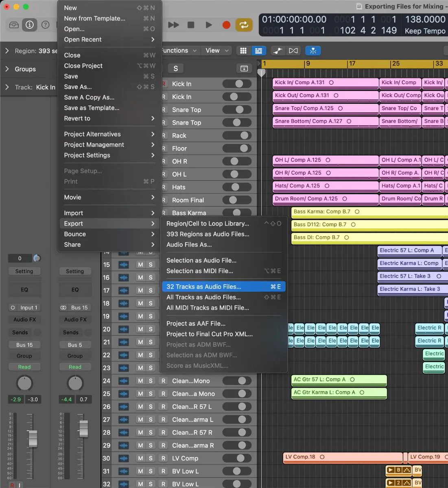Click the EQ button on the channel strip
The height and width of the screenshot is (488, 448).
click(x=24, y=290)
